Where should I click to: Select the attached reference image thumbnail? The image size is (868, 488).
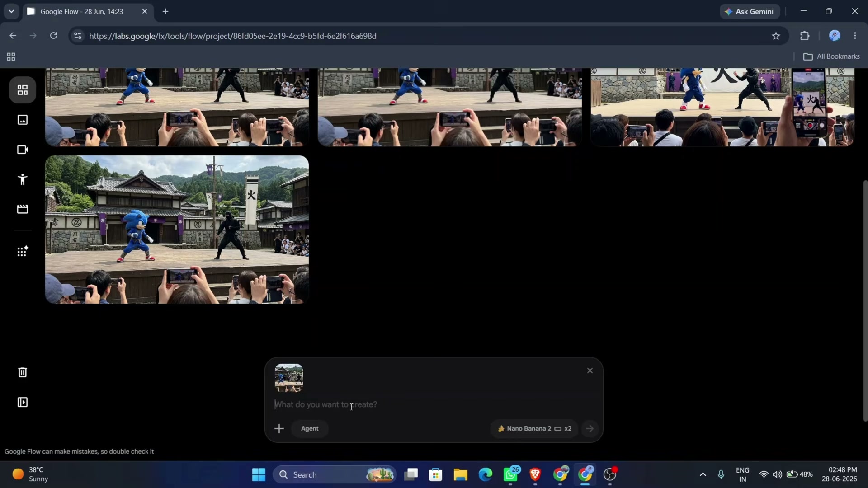click(x=289, y=378)
